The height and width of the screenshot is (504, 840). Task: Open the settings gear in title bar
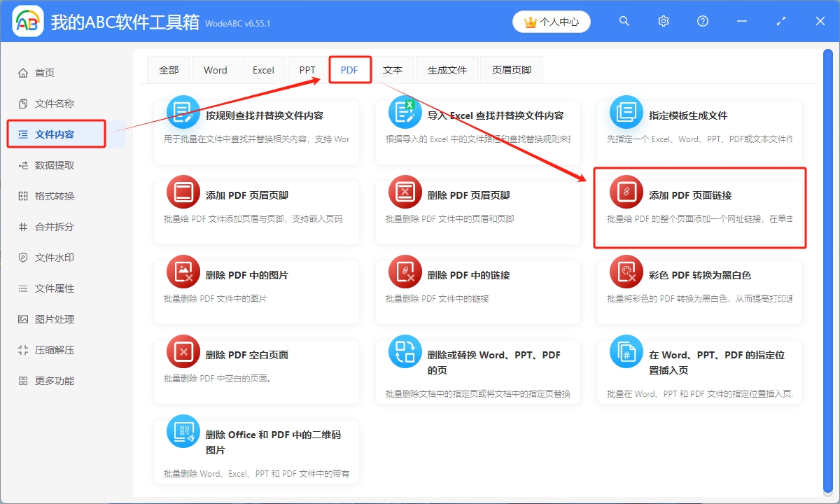coord(663,21)
